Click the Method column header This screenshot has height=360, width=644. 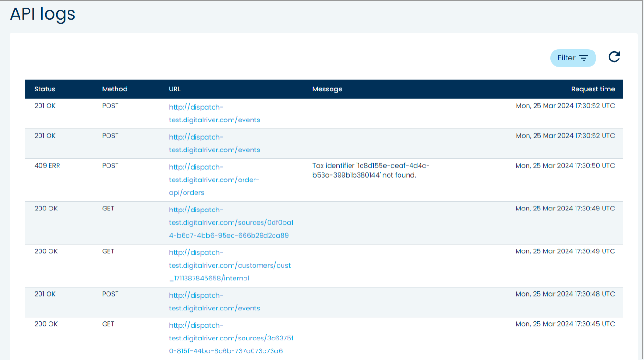point(115,89)
